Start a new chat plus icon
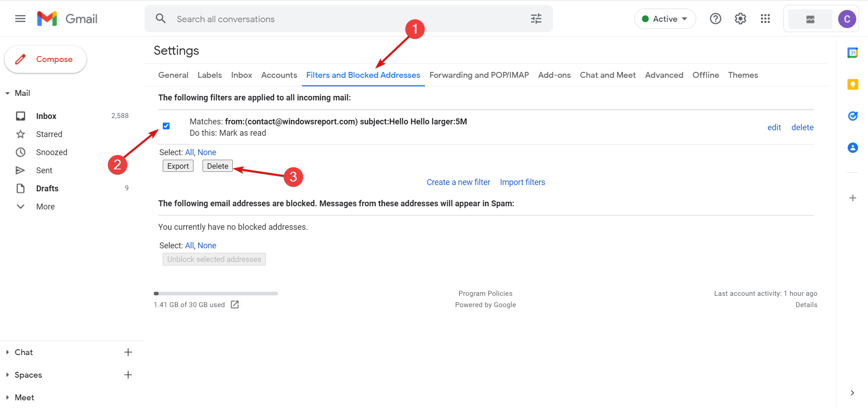Viewport: 868px width, 408px height. [128, 352]
